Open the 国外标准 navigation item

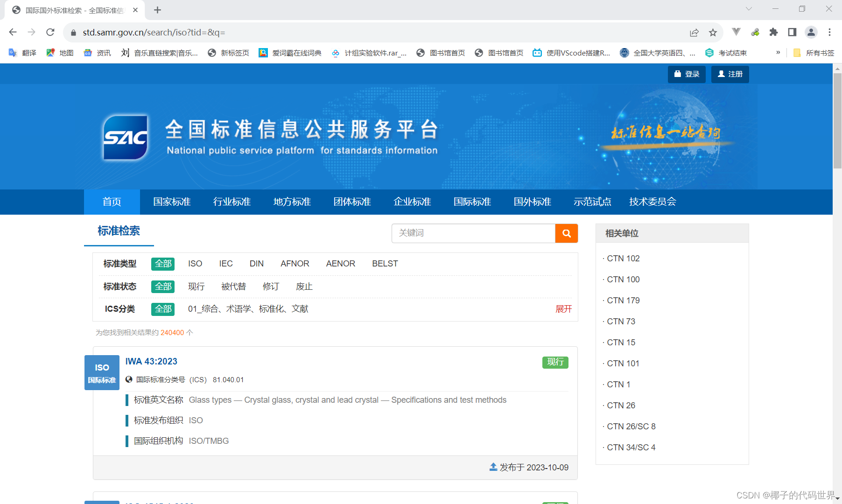(533, 202)
